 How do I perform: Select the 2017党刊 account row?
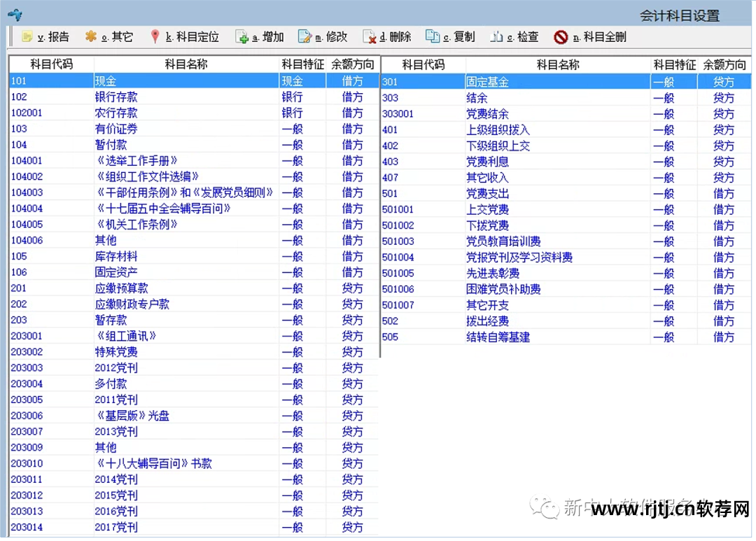click(x=140, y=527)
